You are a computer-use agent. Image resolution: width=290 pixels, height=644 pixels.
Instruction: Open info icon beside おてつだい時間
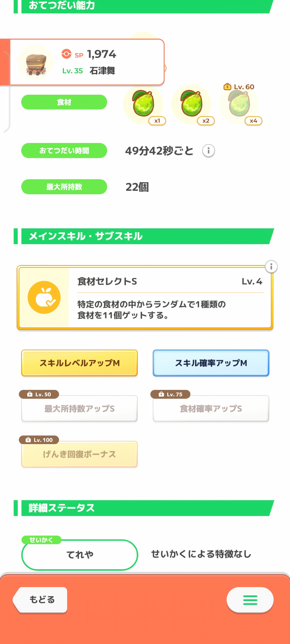208,151
